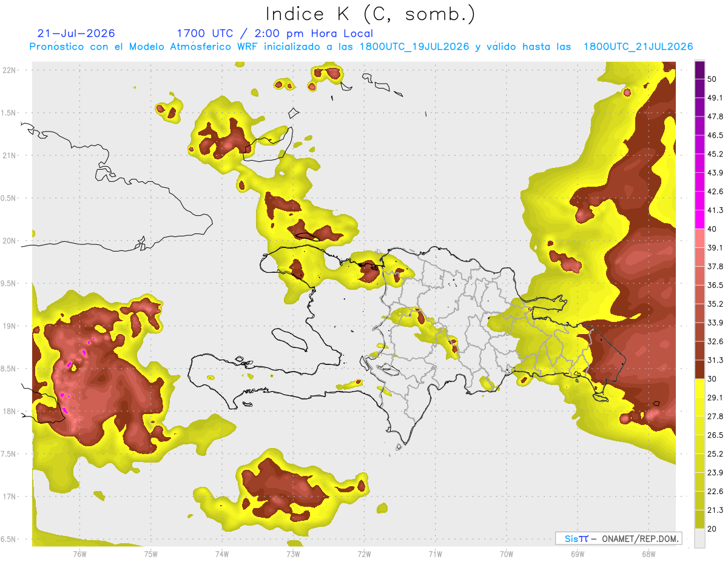Image resolution: width=728 pixels, height=562 pixels.
Task: Click the "76W" longitude label
Action: tap(79, 554)
